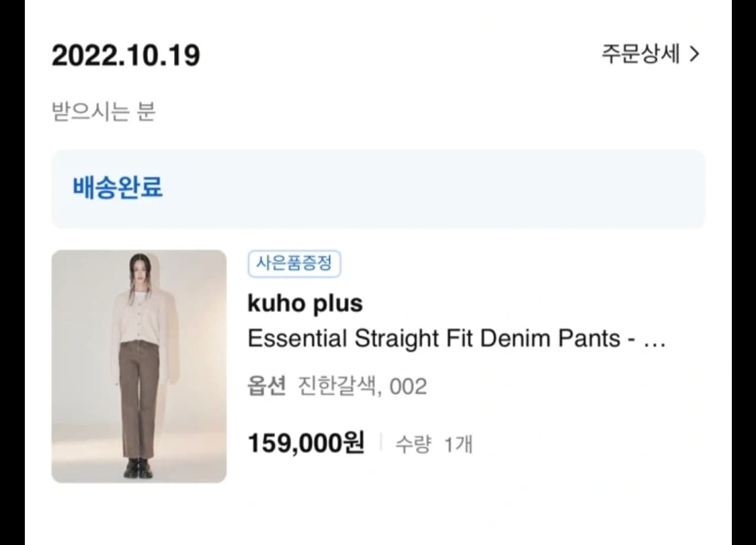
Task: Click the gift promotion tag icon
Action: 294,264
